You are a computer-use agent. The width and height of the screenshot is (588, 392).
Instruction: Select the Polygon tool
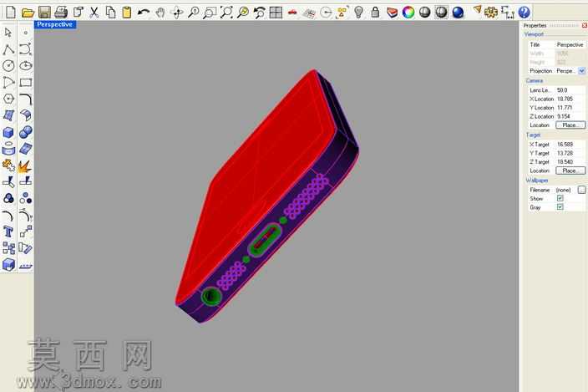pos(8,99)
